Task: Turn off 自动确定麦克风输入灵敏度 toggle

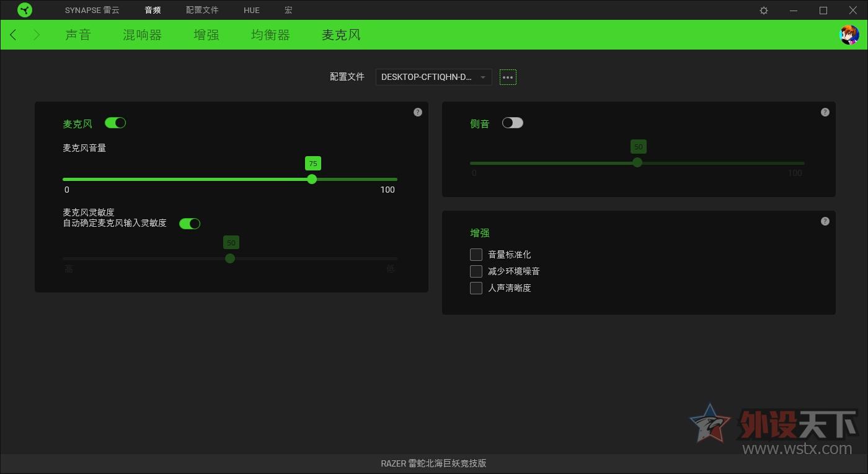Action: [190, 224]
